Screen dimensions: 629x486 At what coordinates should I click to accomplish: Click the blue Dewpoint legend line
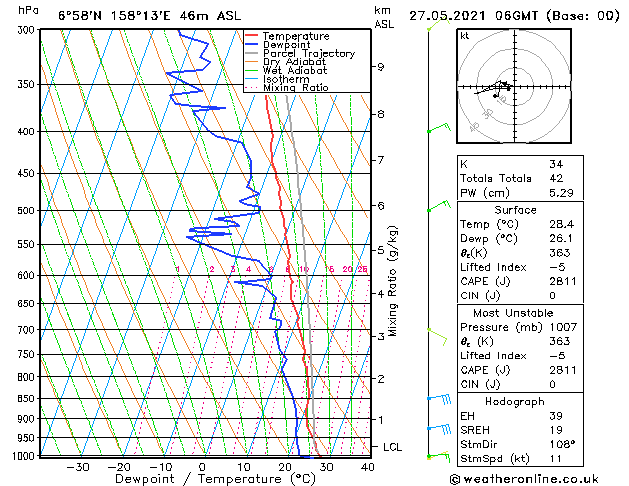(251, 44)
